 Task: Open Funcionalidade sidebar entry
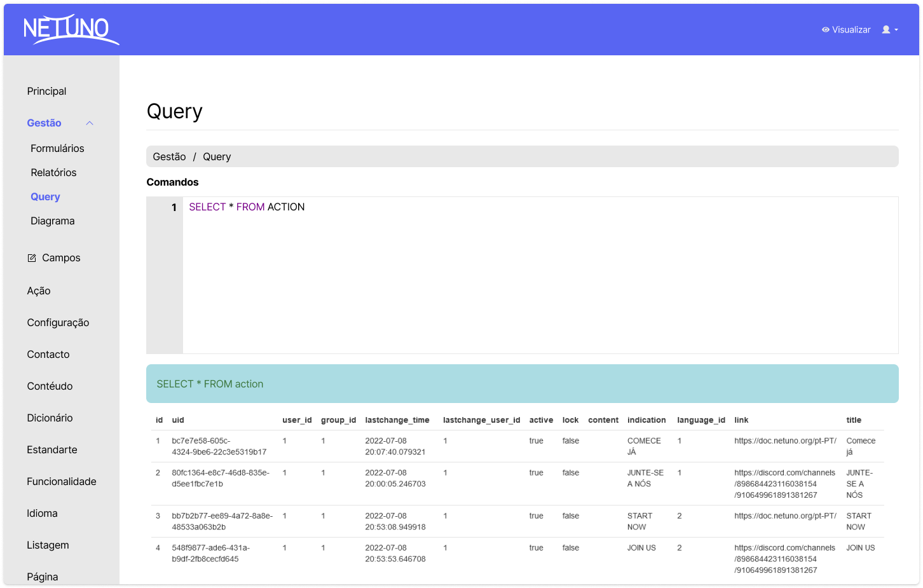pyautogui.click(x=62, y=482)
